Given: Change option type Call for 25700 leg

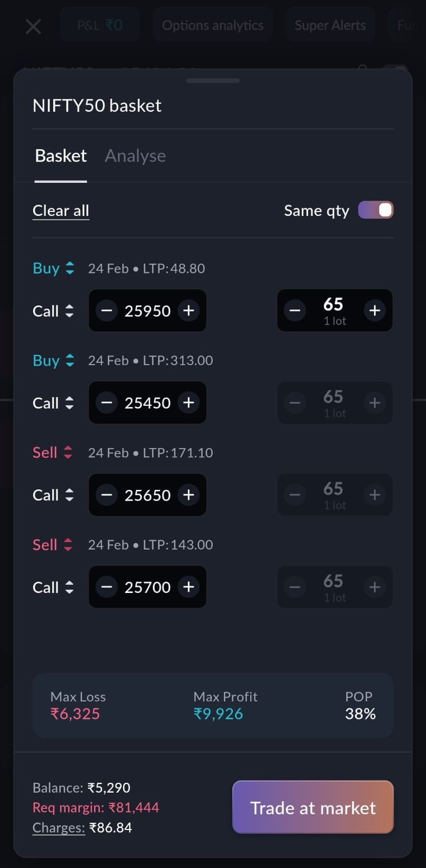Looking at the screenshot, I should [x=53, y=587].
